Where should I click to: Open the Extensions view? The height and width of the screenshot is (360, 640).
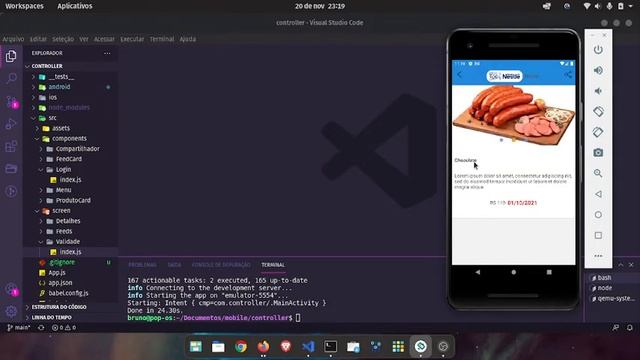[x=11, y=146]
